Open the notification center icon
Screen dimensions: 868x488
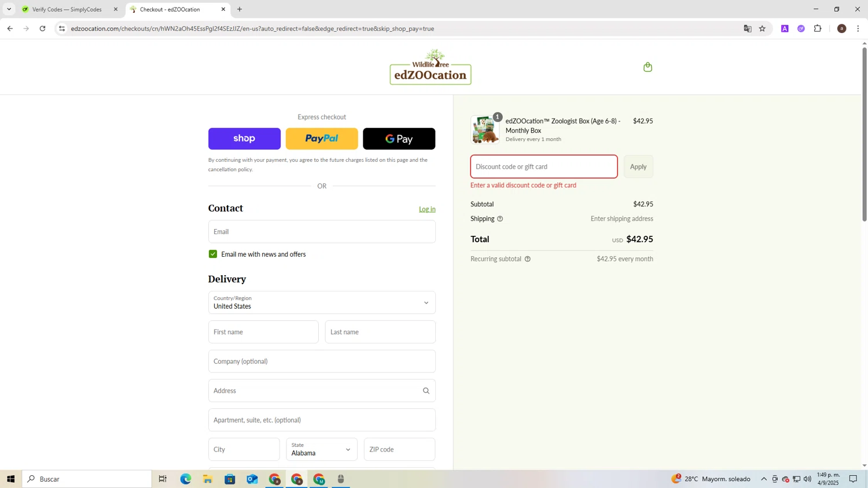click(853, 479)
